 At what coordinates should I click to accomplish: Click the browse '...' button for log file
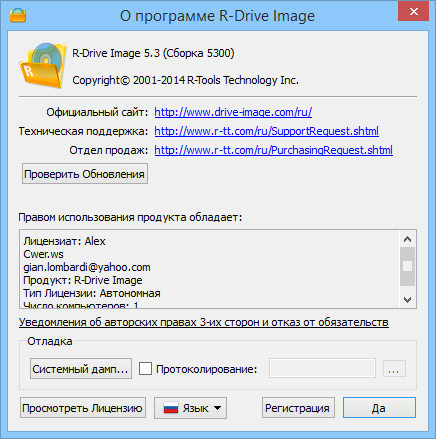coord(394,369)
